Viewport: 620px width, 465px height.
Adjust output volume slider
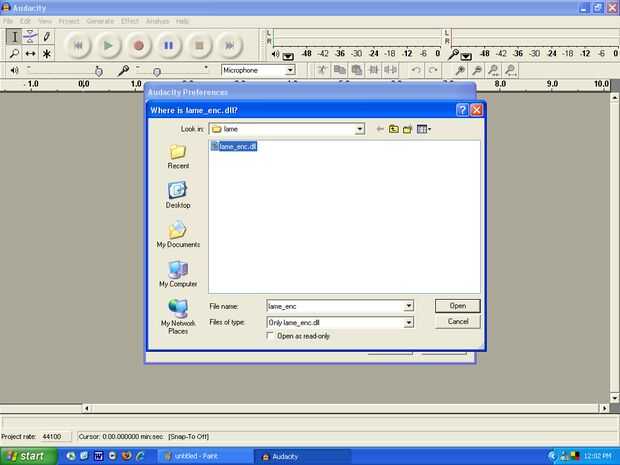click(98, 71)
